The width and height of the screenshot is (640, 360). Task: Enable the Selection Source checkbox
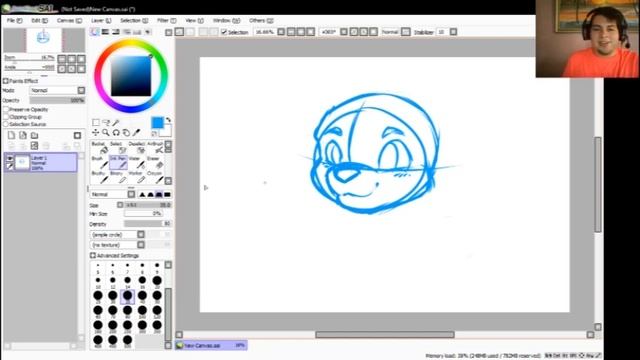coord(6,124)
